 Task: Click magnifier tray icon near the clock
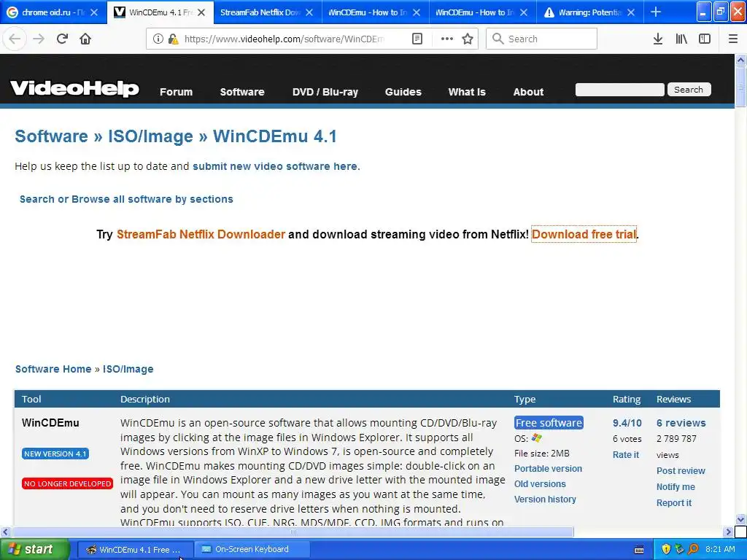click(x=693, y=549)
